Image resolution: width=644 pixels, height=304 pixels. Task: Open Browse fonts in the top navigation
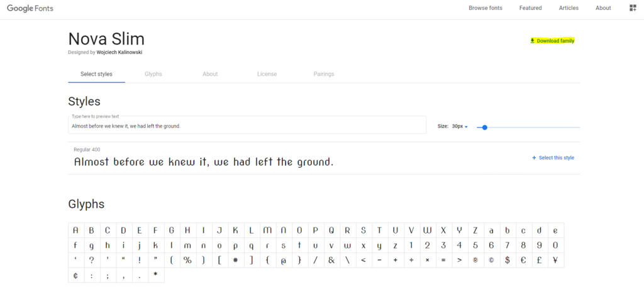486,8
